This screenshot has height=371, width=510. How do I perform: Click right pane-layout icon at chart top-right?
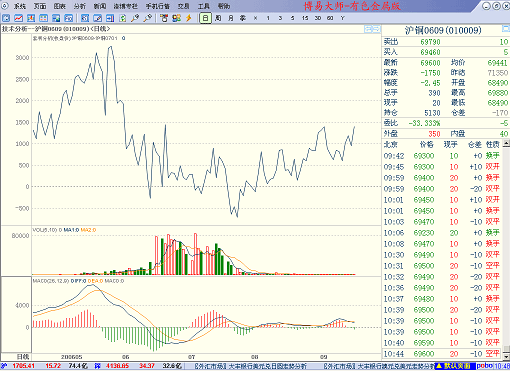[376, 29]
